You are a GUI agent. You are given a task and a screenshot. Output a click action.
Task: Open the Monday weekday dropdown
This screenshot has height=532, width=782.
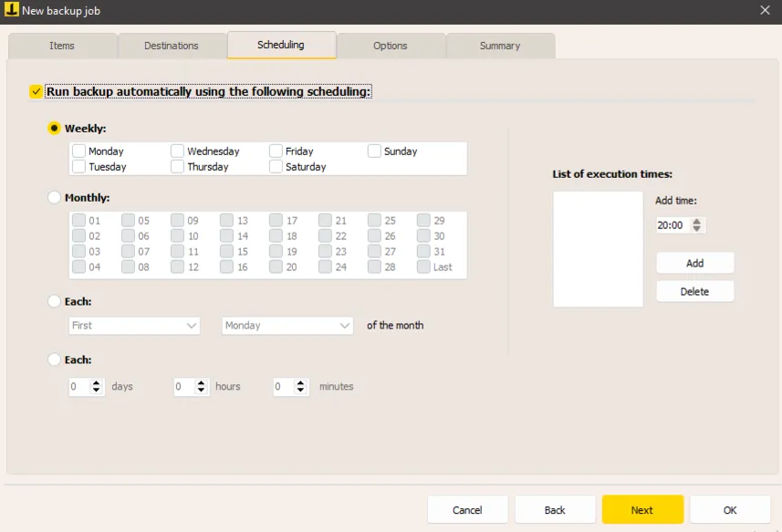click(x=287, y=326)
